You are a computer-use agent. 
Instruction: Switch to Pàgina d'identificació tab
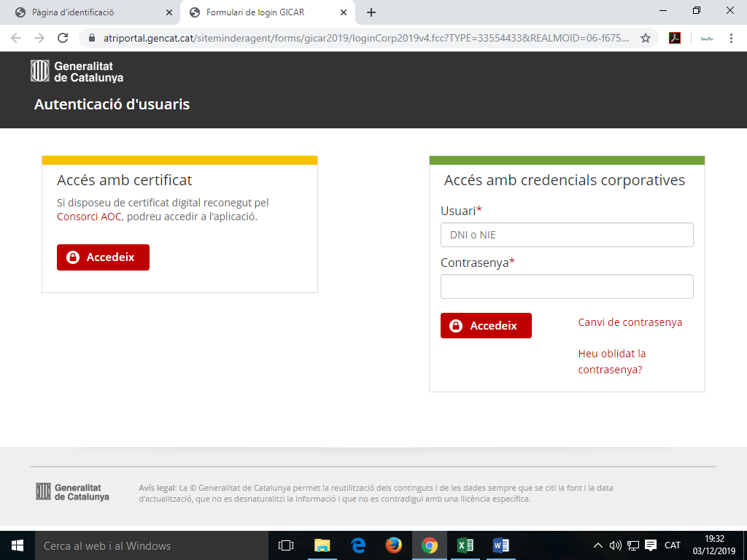pos(88,12)
